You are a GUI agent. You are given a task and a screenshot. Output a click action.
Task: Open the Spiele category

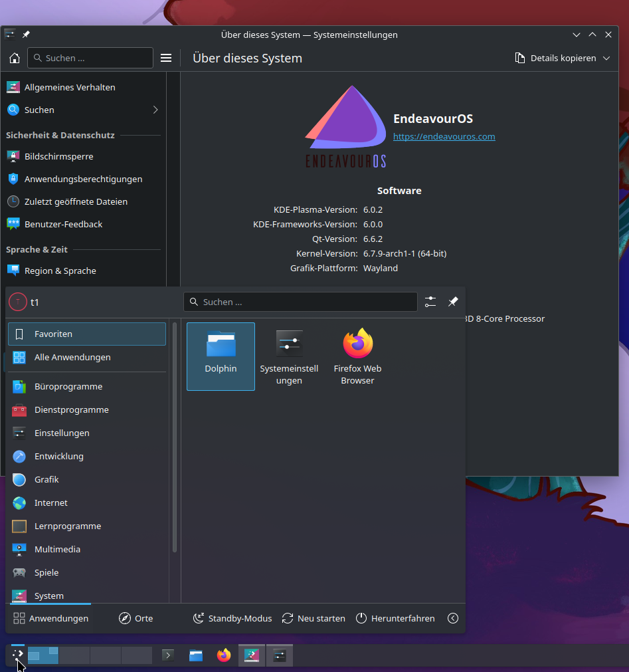[x=87, y=572]
